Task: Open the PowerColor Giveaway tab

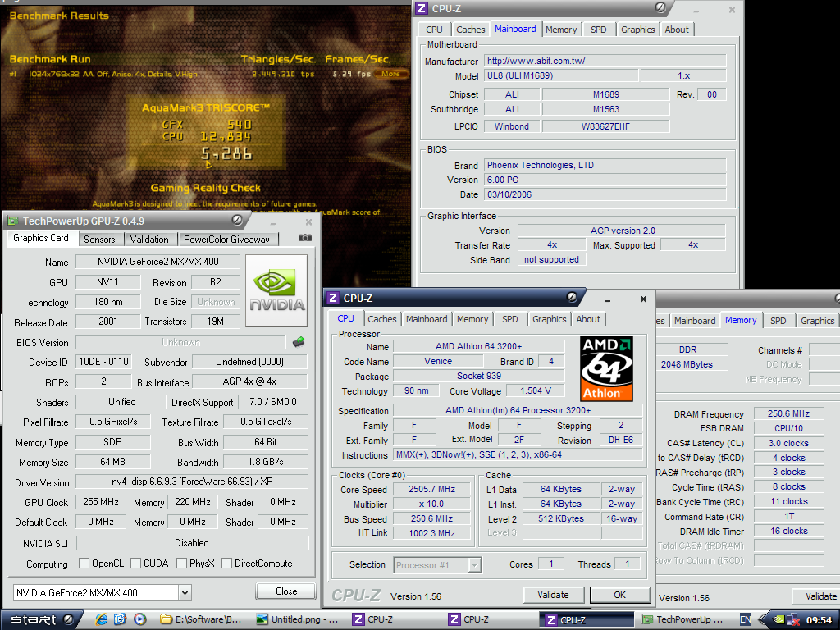Action: pyautogui.click(x=226, y=240)
